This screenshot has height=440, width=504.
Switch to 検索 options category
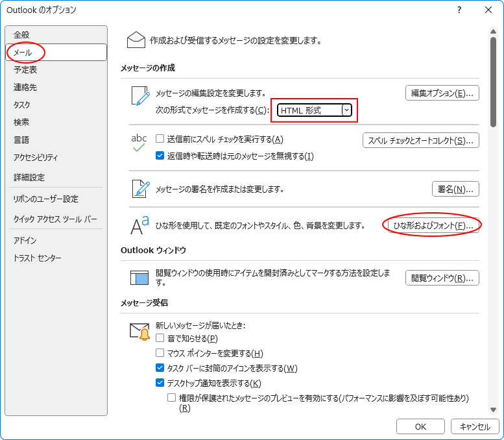pyautogui.click(x=56, y=122)
